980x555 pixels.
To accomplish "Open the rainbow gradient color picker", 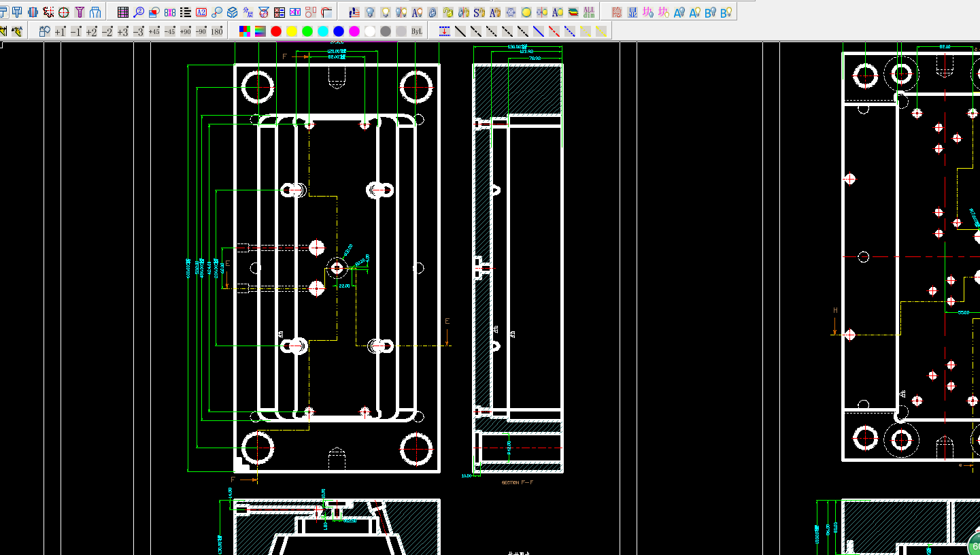I will 260,31.
